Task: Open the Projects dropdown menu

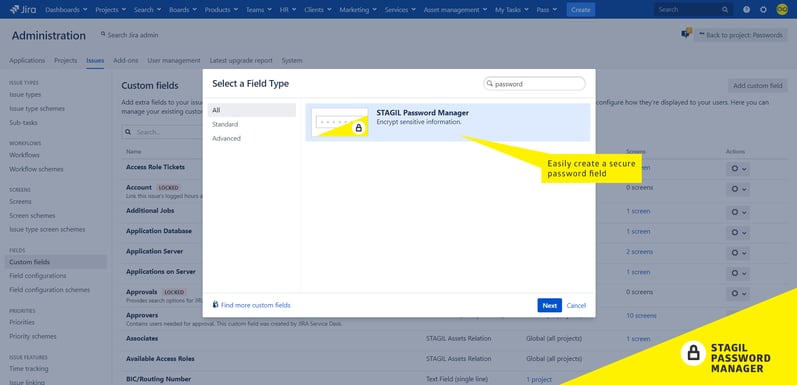Action: [110, 10]
